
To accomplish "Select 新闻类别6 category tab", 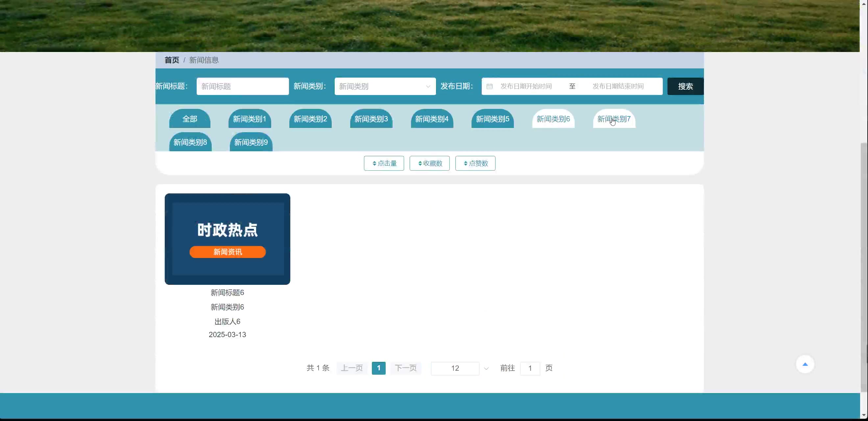I will (x=553, y=119).
